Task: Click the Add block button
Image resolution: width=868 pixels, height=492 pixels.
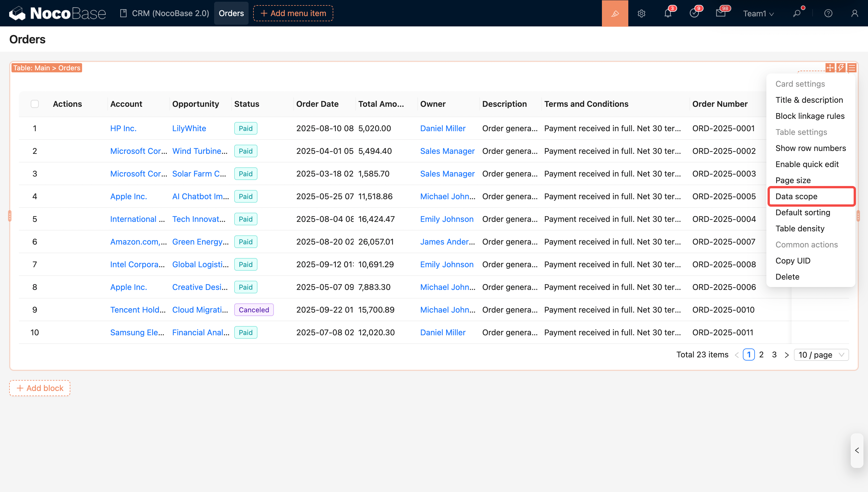Action: tap(40, 388)
